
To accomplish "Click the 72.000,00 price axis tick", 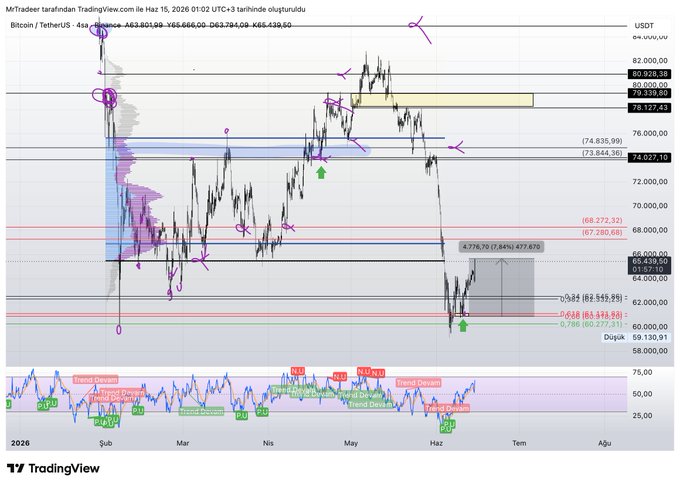I will (x=650, y=181).
